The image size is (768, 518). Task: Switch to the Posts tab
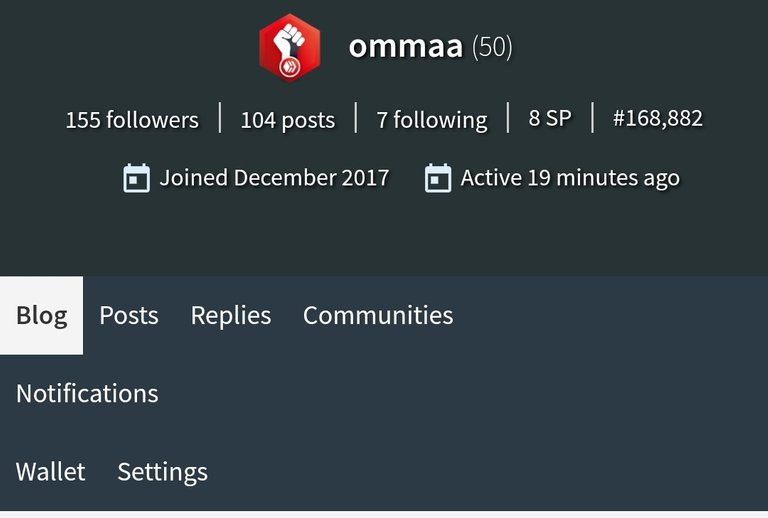coord(129,315)
